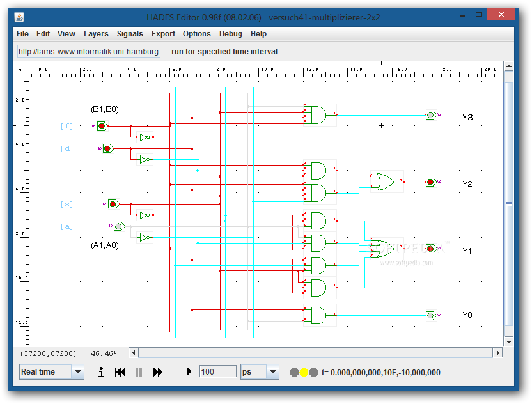Select the inverter after input [d]
The width and height of the screenshot is (532, 404).
[x=145, y=159]
